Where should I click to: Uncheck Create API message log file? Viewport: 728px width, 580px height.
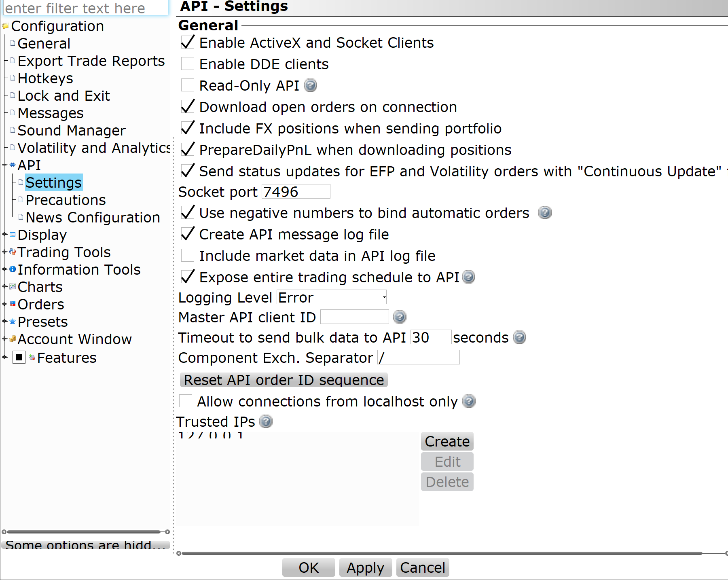188,234
